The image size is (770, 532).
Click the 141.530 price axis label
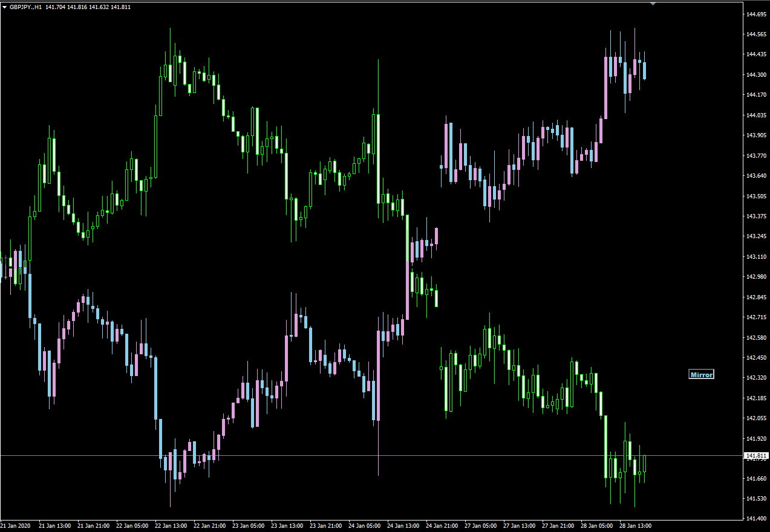pyautogui.click(x=757, y=499)
